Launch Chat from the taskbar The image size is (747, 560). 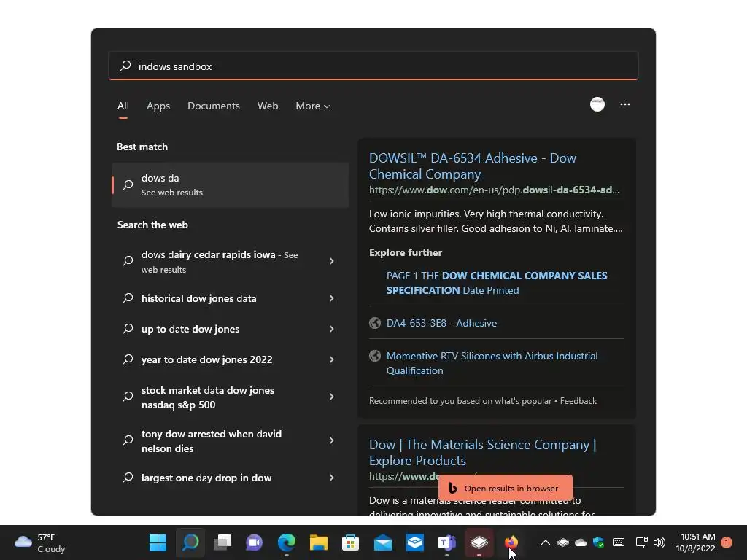point(254,542)
